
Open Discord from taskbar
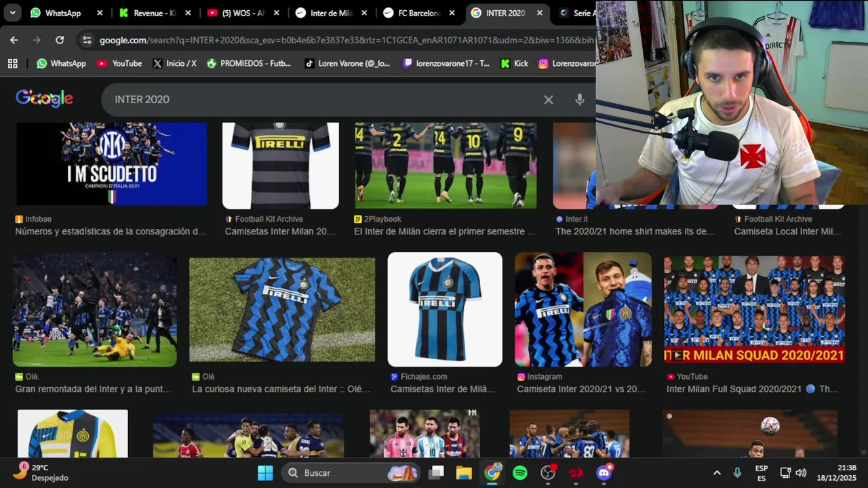pos(604,472)
